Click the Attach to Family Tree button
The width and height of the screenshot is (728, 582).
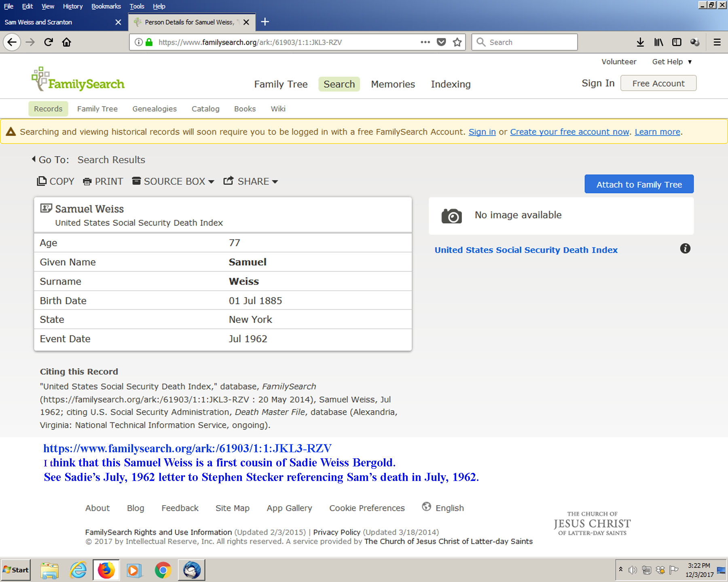[x=639, y=184]
